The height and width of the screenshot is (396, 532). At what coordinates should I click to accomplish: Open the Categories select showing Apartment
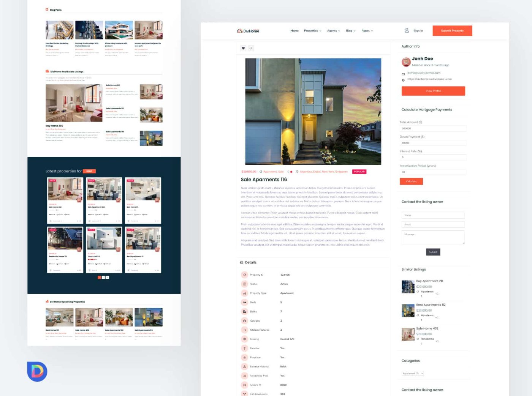[x=412, y=374]
